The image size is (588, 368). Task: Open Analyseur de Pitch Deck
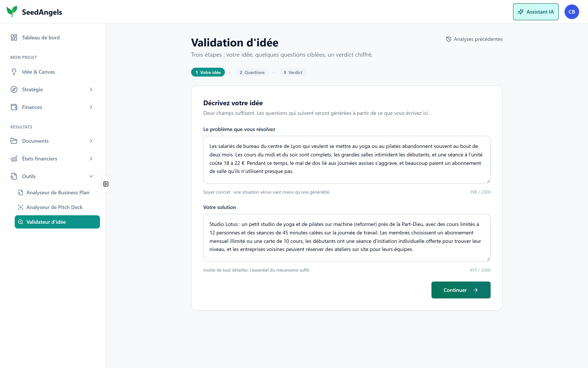(57, 207)
